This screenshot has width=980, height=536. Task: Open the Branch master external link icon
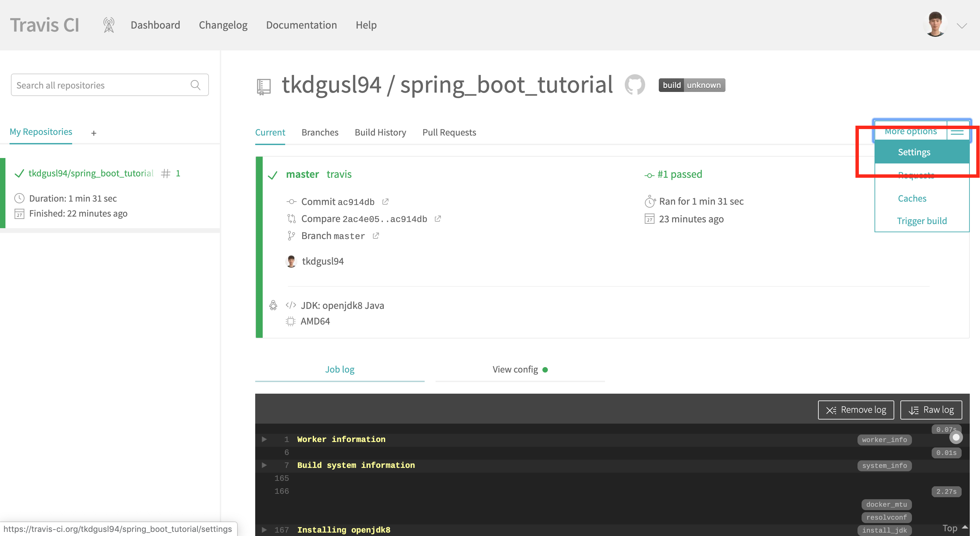(376, 236)
